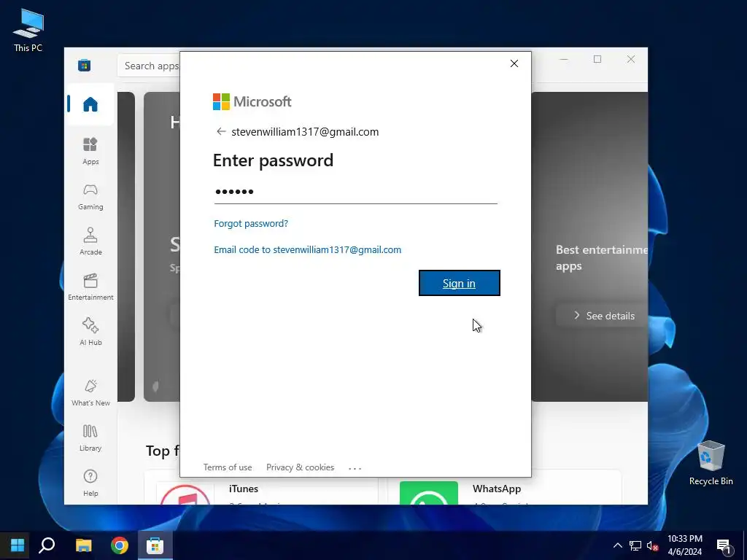Open Apps section in Store sidebar
The width and height of the screenshot is (747, 560).
pos(90,151)
